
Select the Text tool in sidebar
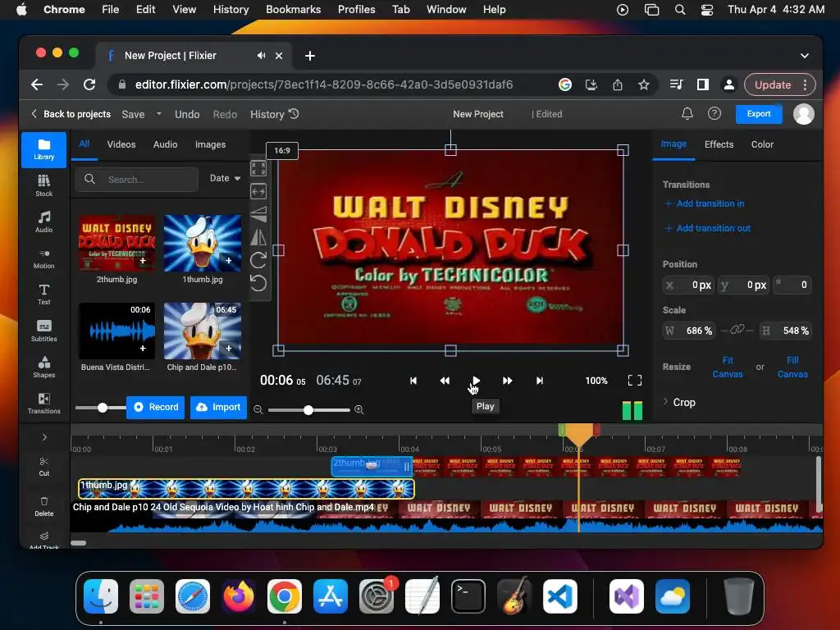44,294
